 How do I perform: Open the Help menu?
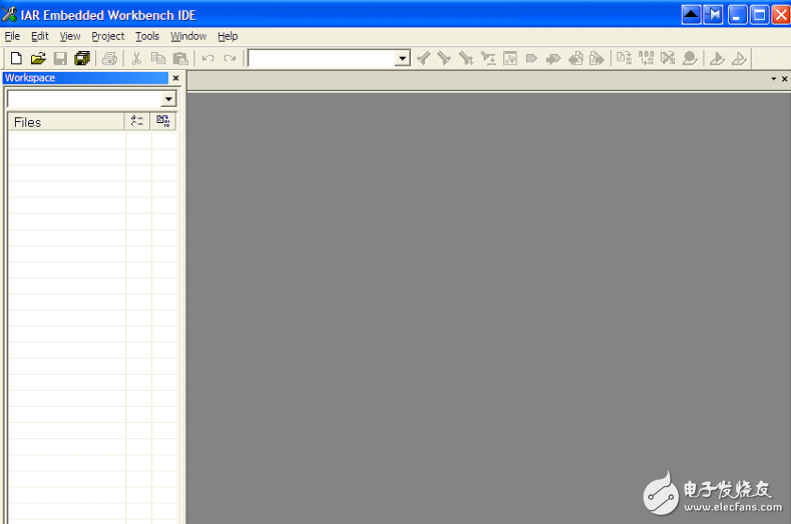[228, 36]
